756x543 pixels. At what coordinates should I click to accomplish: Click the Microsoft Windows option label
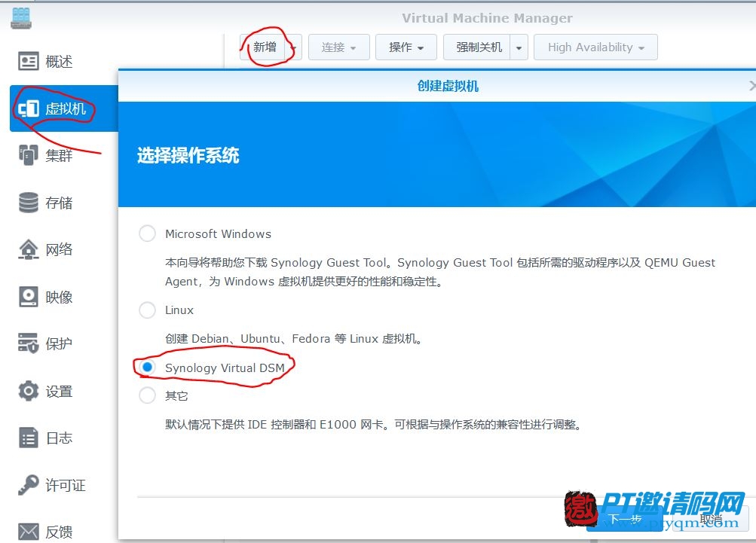[x=219, y=233]
